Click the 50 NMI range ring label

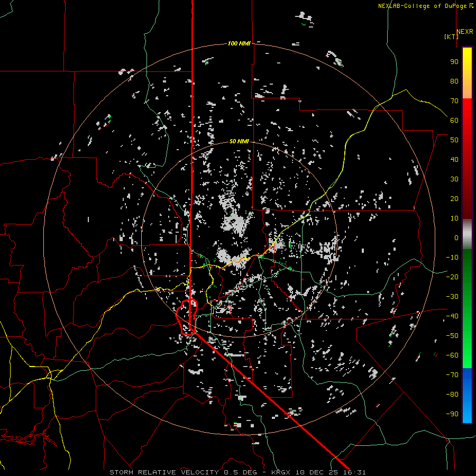(239, 141)
